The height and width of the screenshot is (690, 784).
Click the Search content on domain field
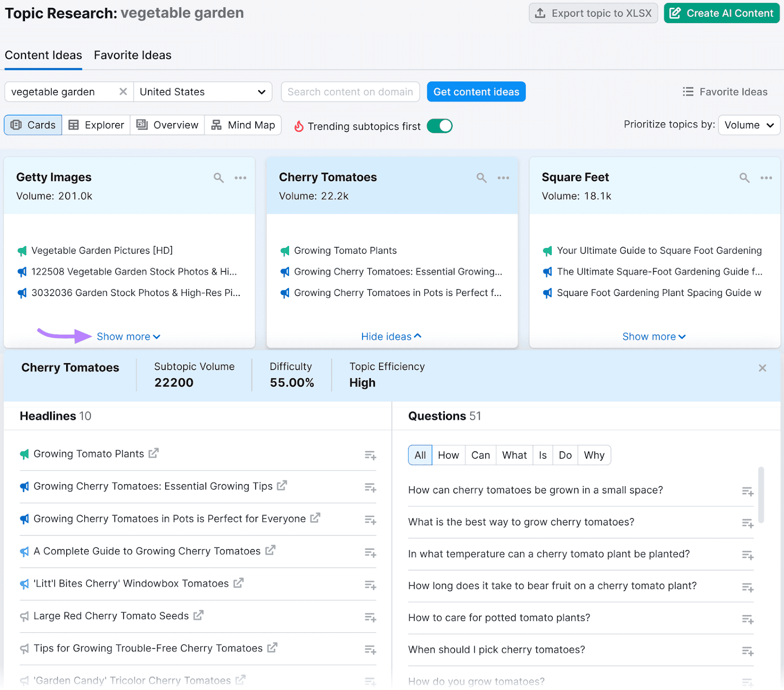[x=350, y=92]
